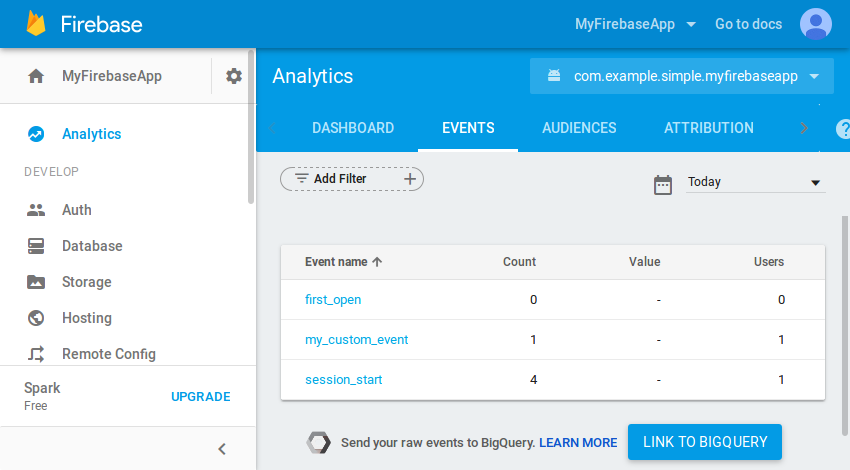Click the Learn More link
The image size is (850, 470).
pyautogui.click(x=578, y=443)
